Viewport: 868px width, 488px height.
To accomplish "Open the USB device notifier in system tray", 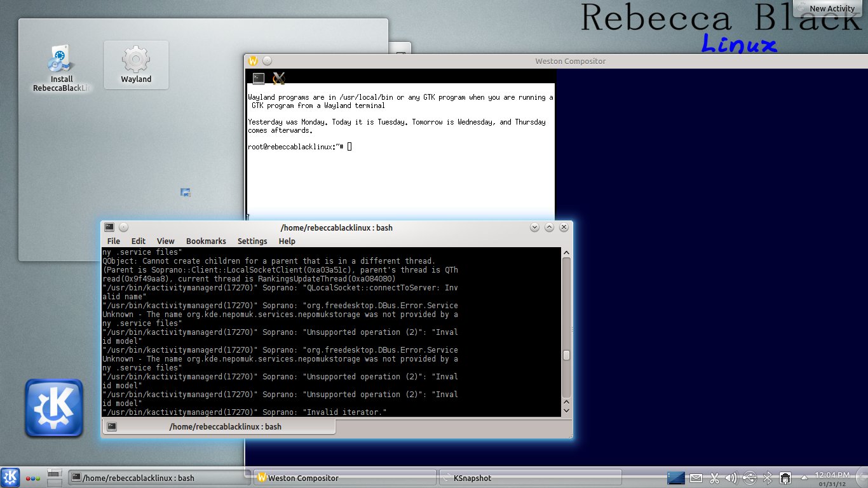I will [x=750, y=477].
